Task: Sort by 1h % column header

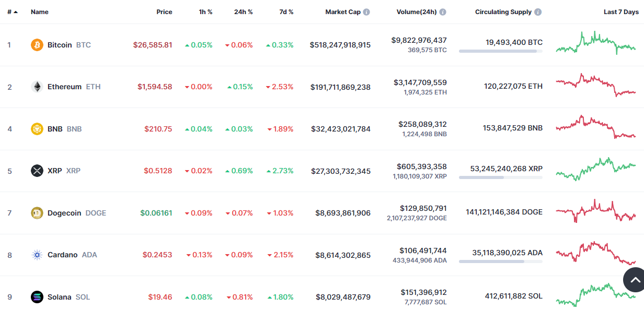Action: point(205,12)
